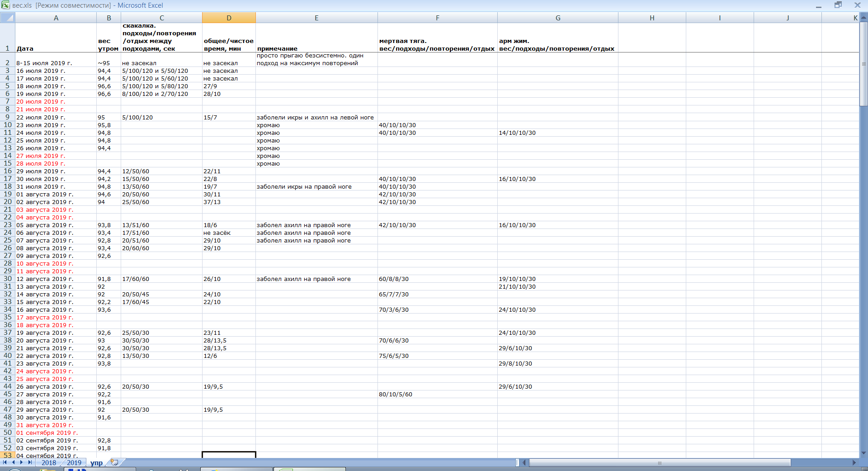Go to next sheet tab with the navigation arrow
This screenshot has height=471, width=868.
21,462
